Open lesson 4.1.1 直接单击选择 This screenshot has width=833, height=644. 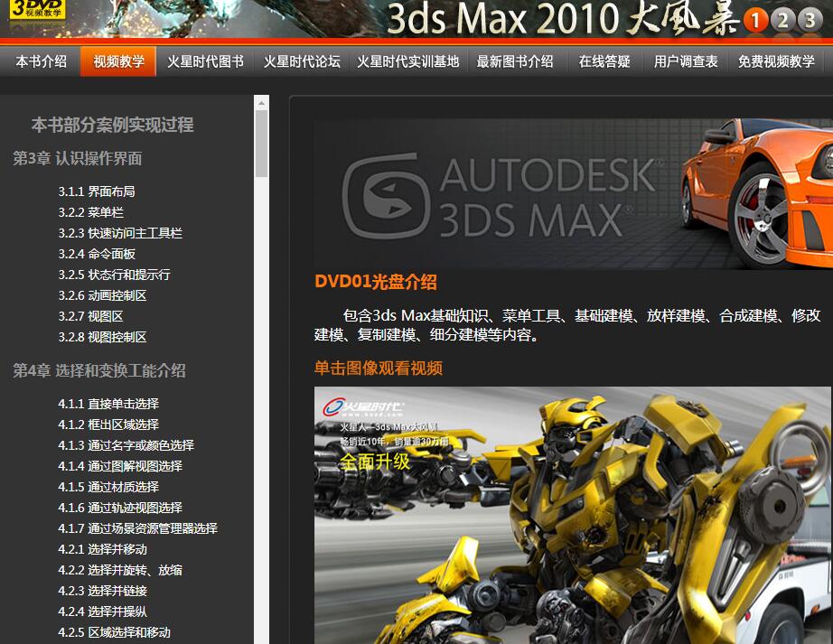[108, 404]
